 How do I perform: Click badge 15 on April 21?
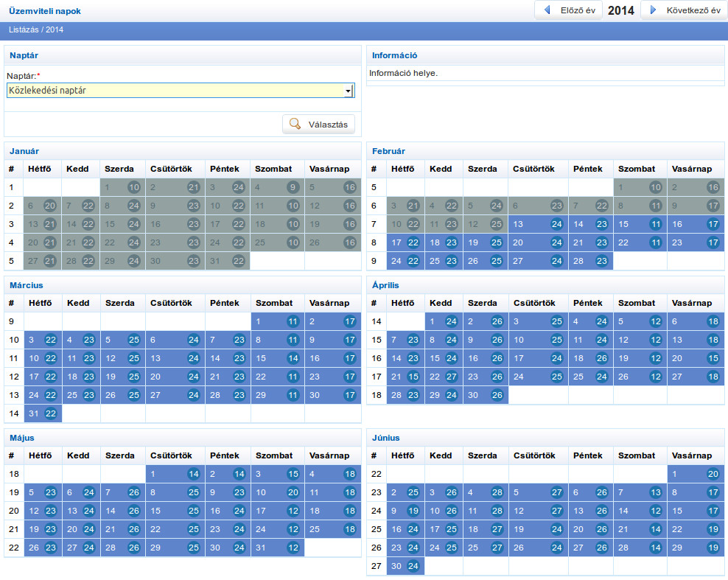[413, 377]
